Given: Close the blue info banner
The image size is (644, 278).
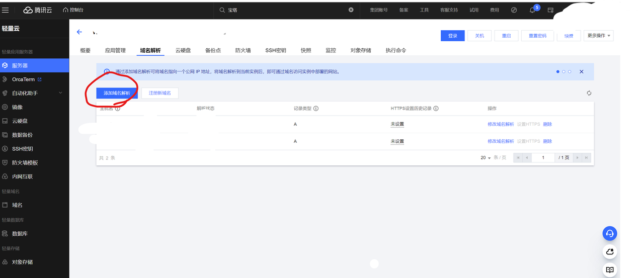Looking at the screenshot, I should tap(582, 72).
